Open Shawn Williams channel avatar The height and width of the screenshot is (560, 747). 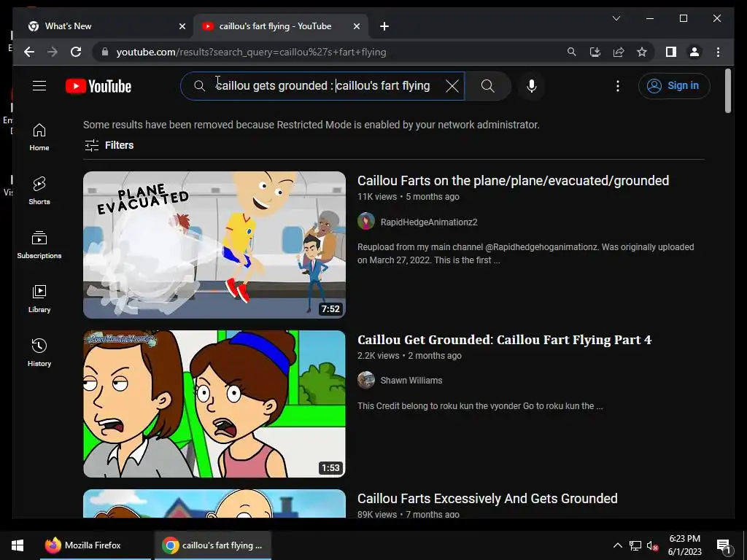click(x=366, y=380)
